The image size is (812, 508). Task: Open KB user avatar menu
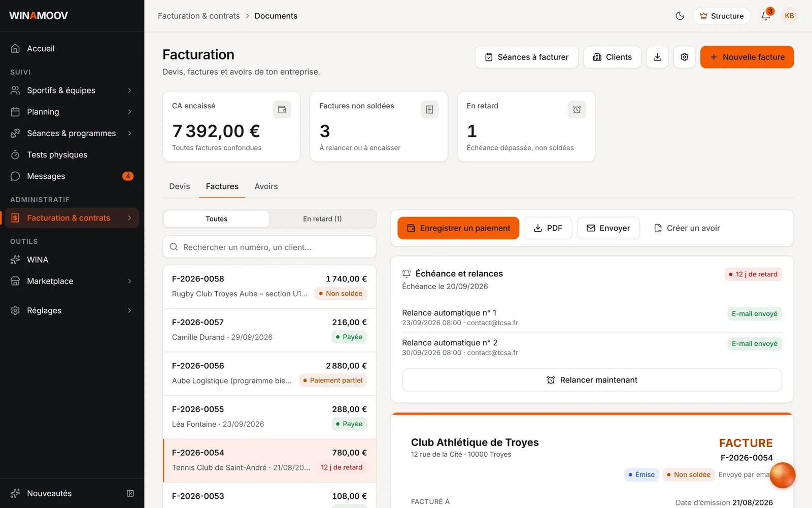click(789, 16)
